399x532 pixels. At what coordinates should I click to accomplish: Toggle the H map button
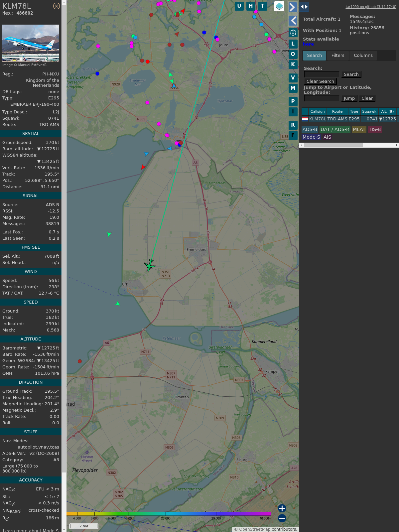[x=251, y=6]
